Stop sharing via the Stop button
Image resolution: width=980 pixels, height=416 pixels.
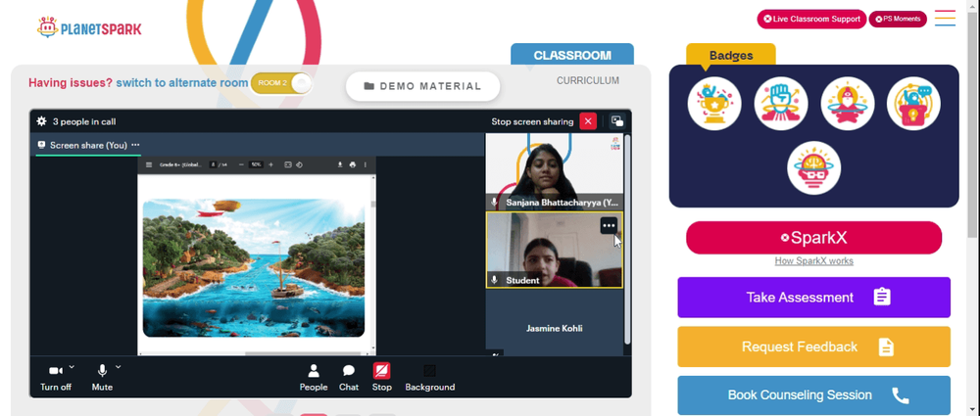click(382, 377)
